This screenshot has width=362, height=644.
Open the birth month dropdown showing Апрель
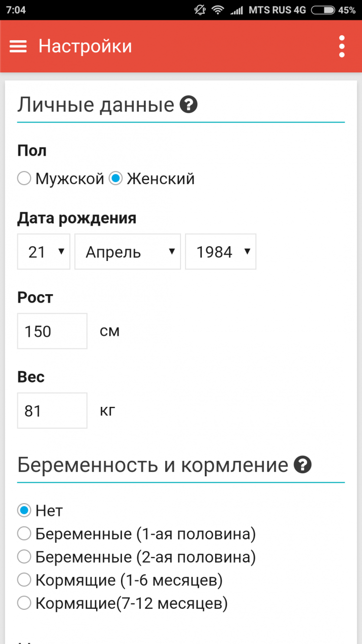[127, 252]
